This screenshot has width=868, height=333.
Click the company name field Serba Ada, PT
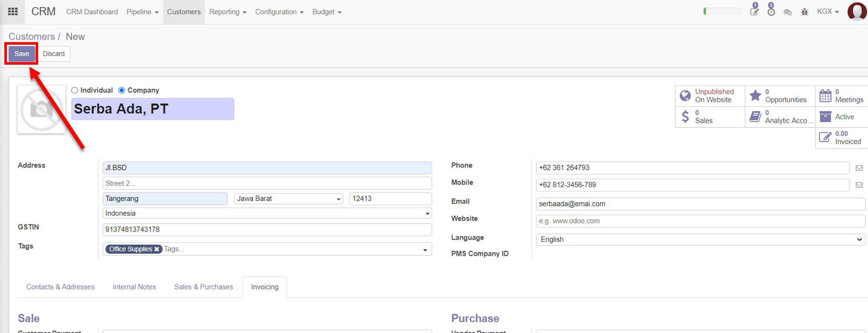click(153, 109)
